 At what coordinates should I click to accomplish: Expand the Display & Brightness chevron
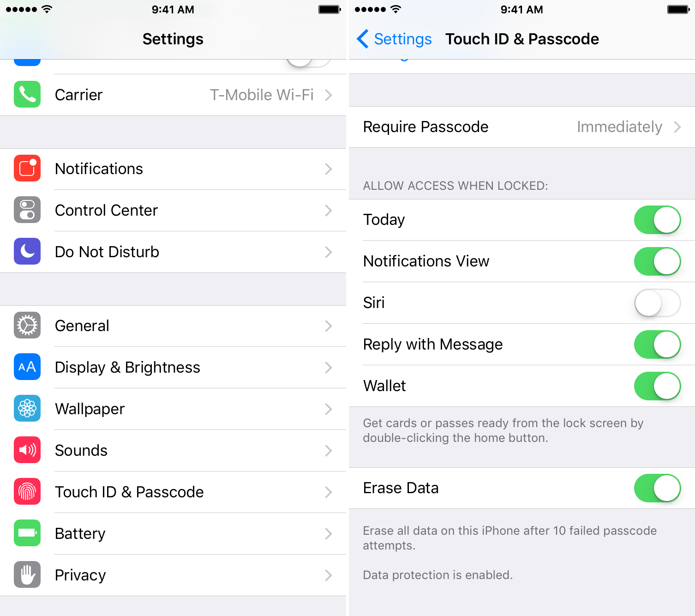click(x=328, y=368)
